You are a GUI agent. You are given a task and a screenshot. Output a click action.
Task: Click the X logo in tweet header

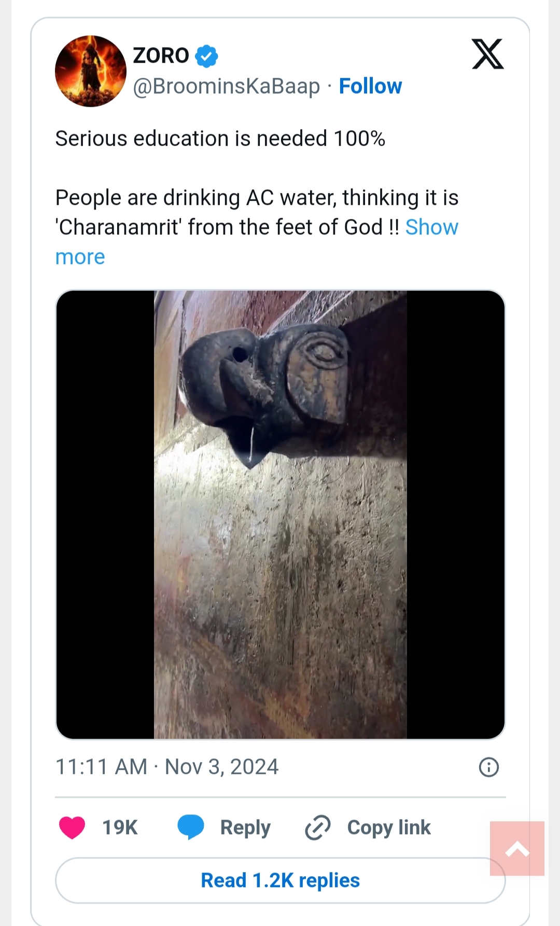coord(487,54)
